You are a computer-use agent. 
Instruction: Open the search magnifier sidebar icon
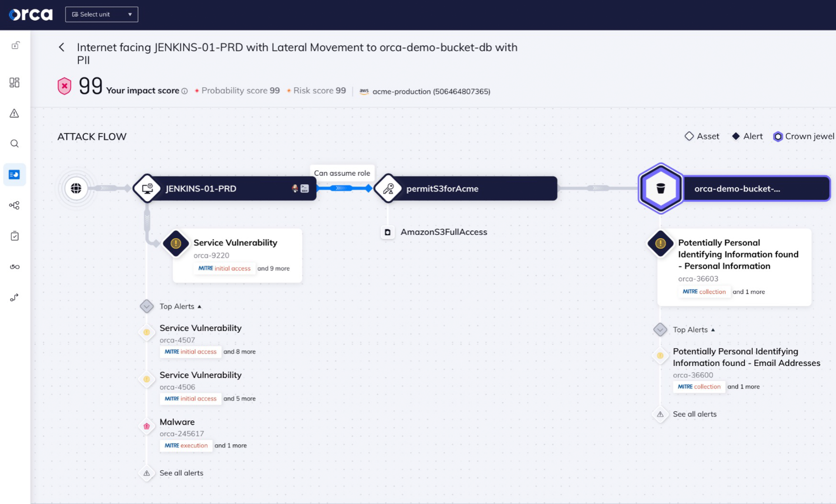[x=14, y=144]
